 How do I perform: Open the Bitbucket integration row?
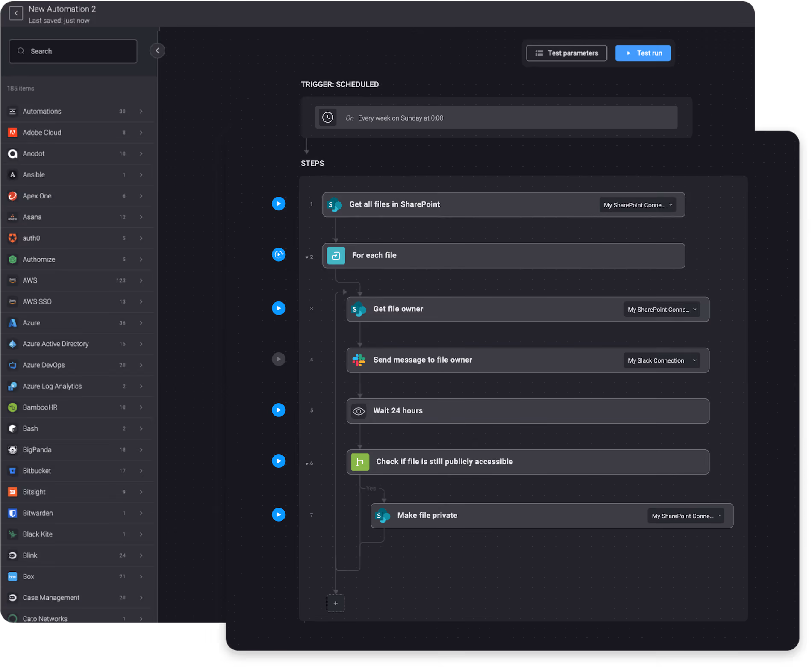point(77,471)
